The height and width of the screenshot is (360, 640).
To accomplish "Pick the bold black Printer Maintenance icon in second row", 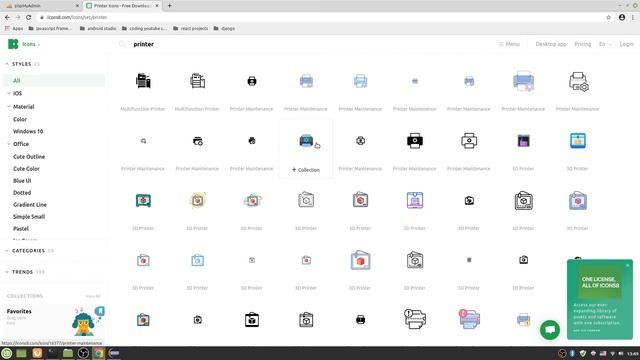I will pos(415,141).
